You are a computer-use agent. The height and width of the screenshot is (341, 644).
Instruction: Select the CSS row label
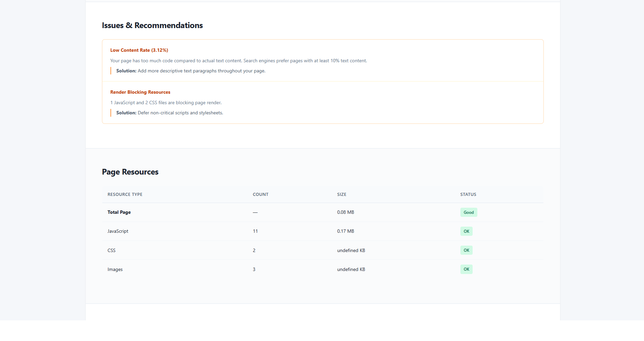click(x=111, y=250)
